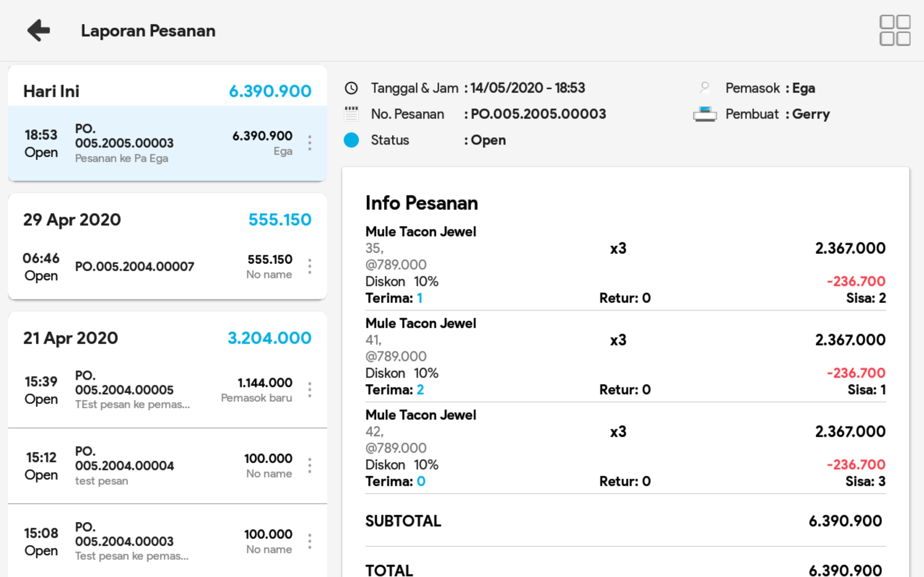924x577 pixels.
Task: Click Terima count for size 41 item
Action: (420, 390)
